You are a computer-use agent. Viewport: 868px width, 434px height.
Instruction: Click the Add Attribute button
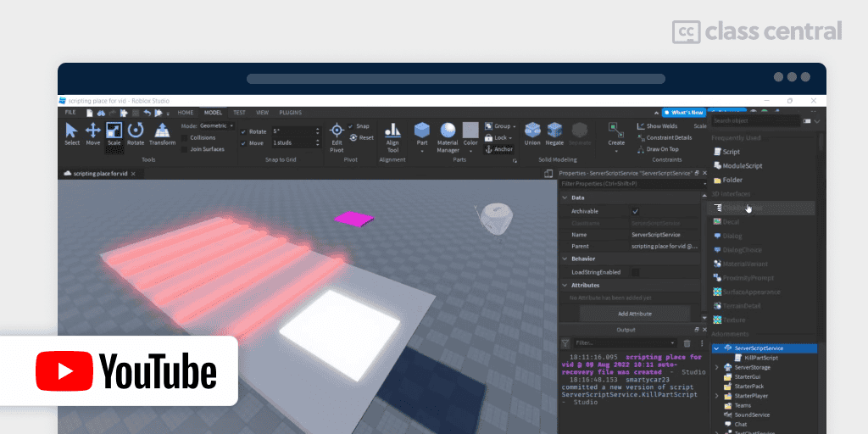(635, 314)
